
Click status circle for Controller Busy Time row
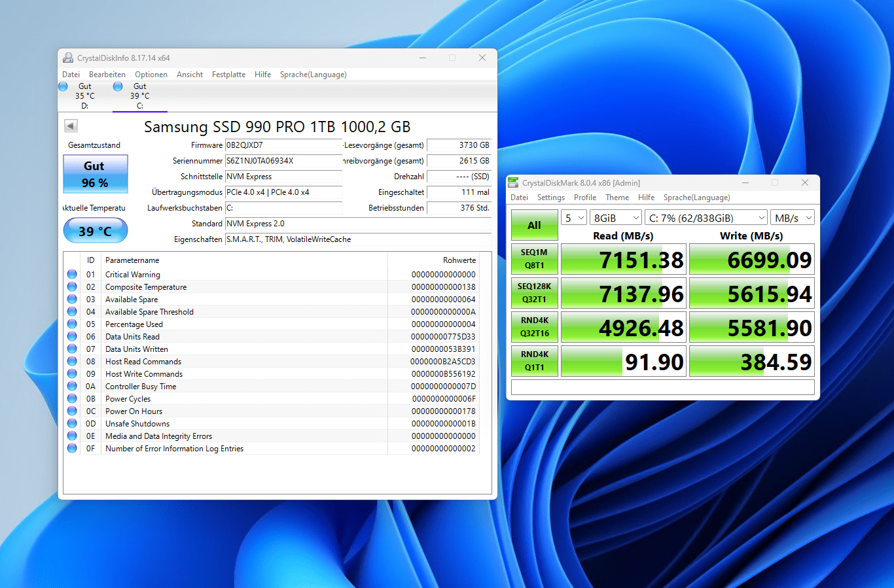pyautogui.click(x=72, y=386)
